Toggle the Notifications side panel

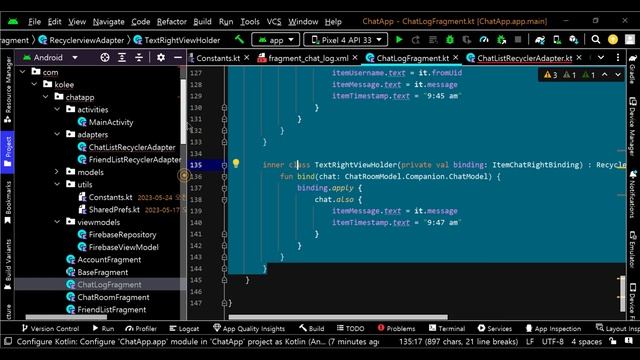[x=632, y=194]
